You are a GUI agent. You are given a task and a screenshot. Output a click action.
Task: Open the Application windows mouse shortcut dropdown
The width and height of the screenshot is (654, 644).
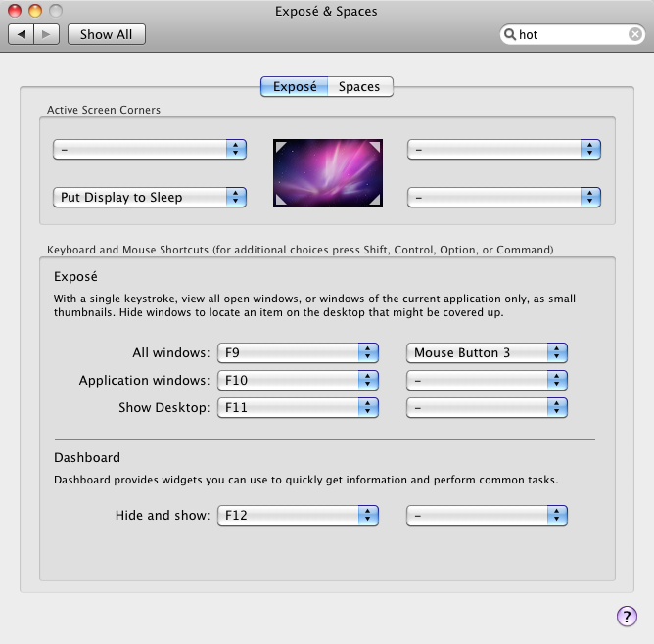pos(487,380)
